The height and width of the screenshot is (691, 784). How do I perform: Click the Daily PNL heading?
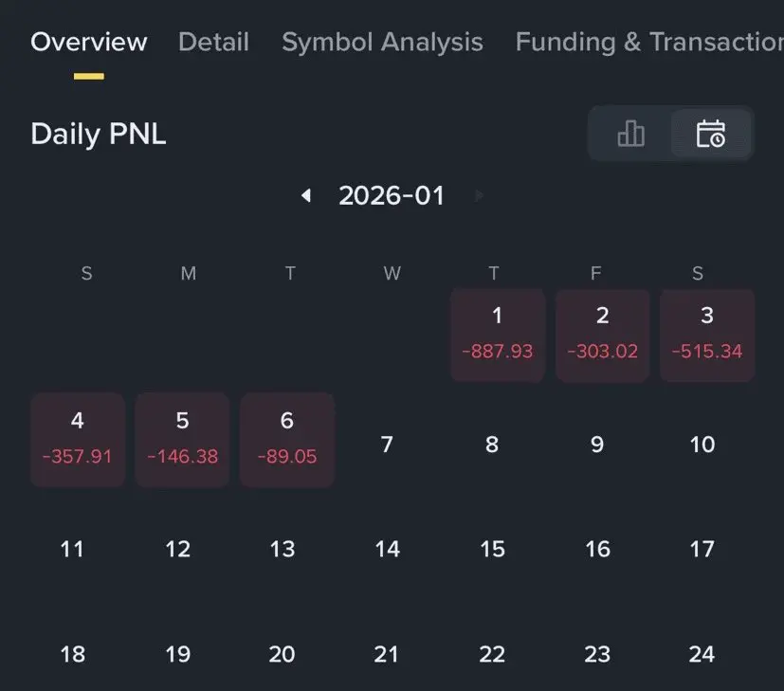pos(98,134)
